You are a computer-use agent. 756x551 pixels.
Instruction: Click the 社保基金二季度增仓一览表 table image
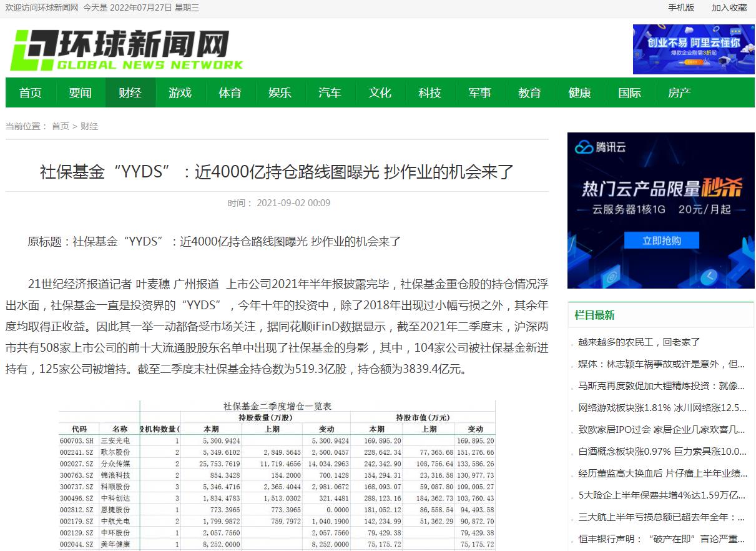point(277,475)
